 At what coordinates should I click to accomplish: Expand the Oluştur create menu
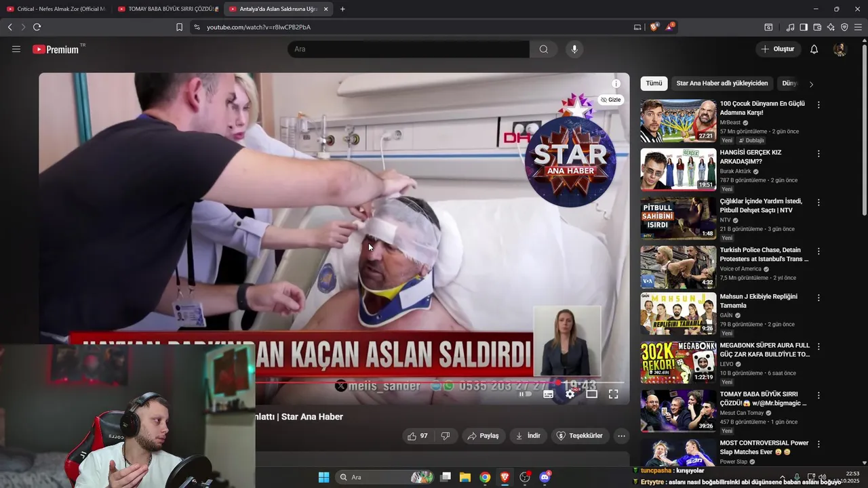778,49
